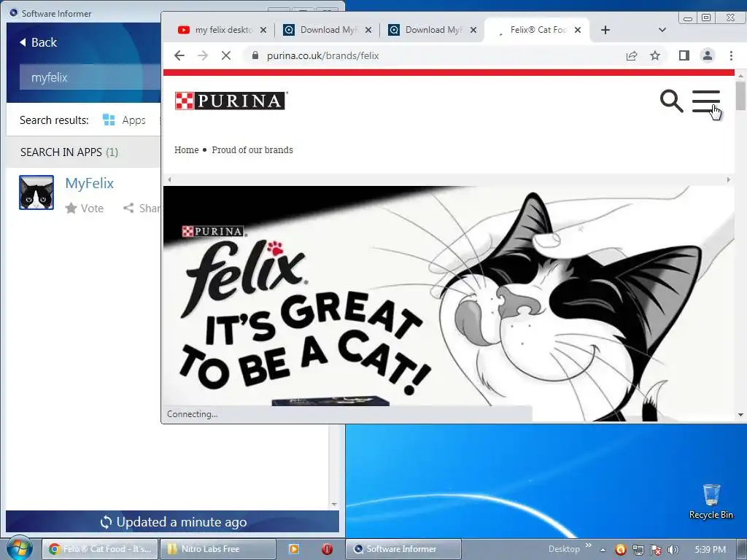
Task: Open the Chrome three-dot menu
Action: click(731, 55)
